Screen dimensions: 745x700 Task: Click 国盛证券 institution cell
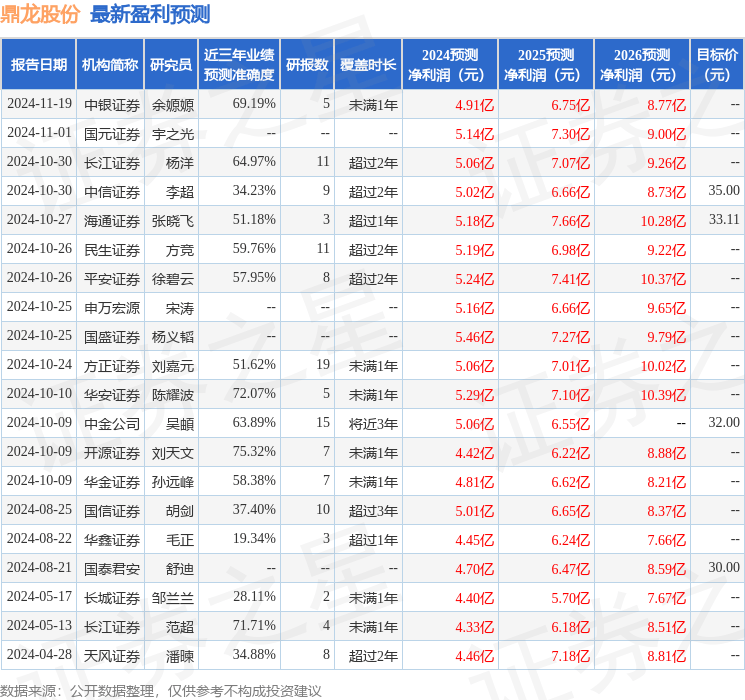[112, 337]
